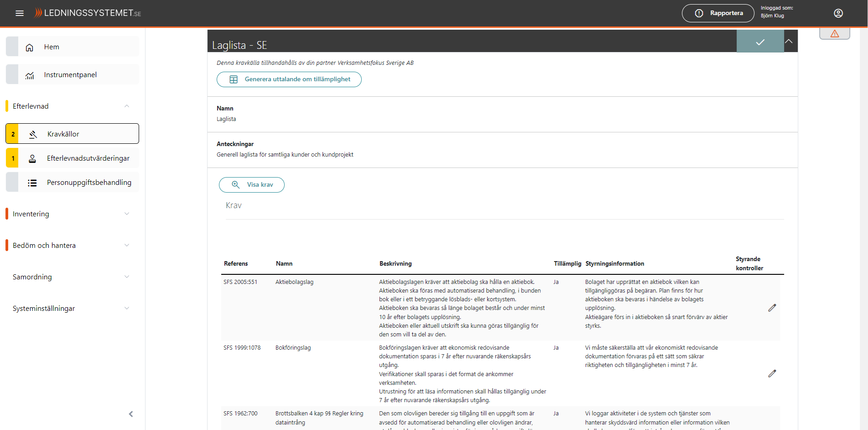The image size is (868, 430).
Task: Expand the Inventering section
Action: click(x=127, y=214)
